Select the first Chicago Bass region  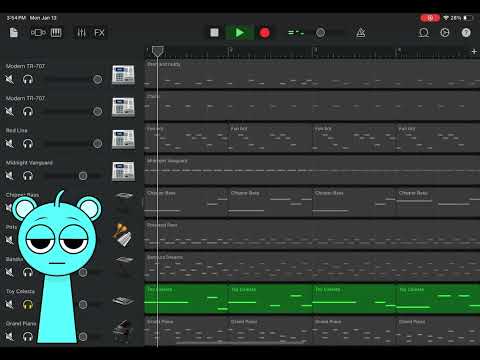click(x=186, y=202)
